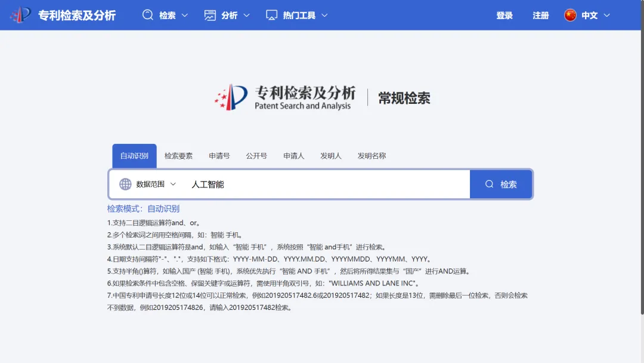Click tip line 5.支持半角()算符
644x363 pixels.
pyautogui.click(x=290, y=271)
